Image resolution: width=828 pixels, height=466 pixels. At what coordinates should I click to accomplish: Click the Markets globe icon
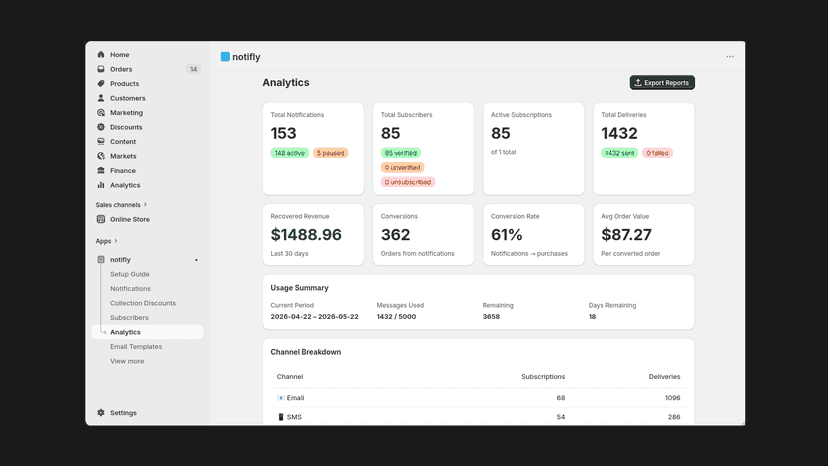pyautogui.click(x=101, y=156)
